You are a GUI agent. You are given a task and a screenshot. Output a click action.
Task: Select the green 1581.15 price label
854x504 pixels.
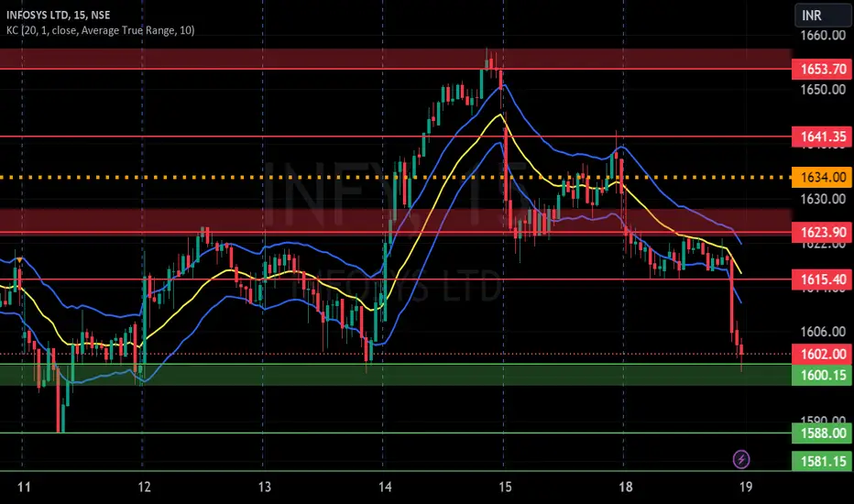pos(822,462)
